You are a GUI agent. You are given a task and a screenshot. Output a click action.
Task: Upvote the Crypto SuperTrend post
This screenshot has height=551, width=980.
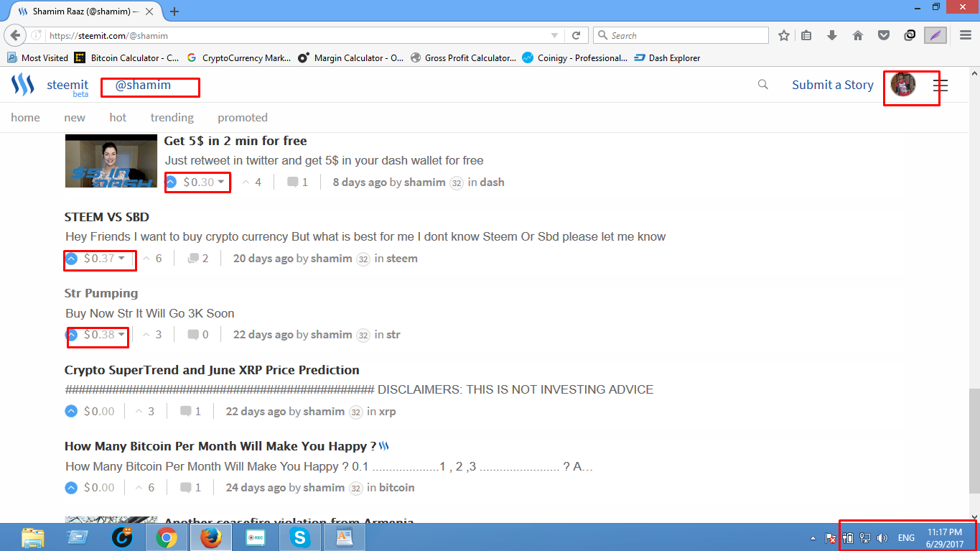[71, 412]
